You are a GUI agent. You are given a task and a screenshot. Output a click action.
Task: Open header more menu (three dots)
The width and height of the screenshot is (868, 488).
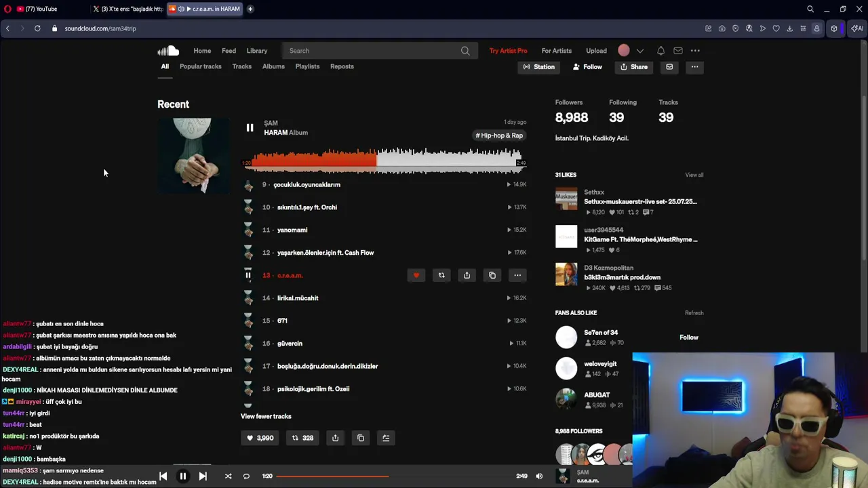pos(695,51)
